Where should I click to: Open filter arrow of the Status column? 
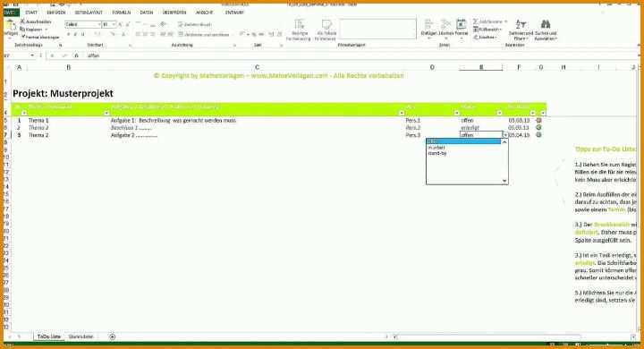[x=499, y=113]
